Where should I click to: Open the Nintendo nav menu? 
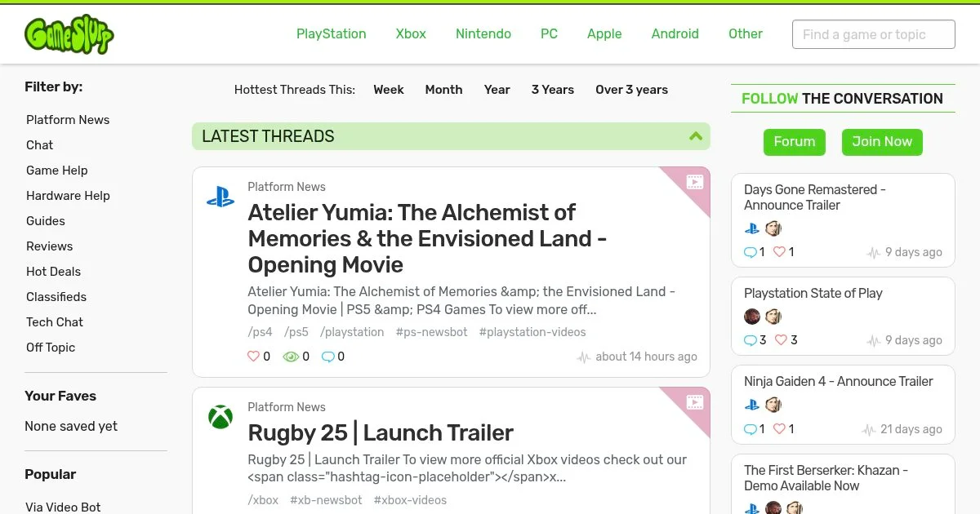[483, 33]
